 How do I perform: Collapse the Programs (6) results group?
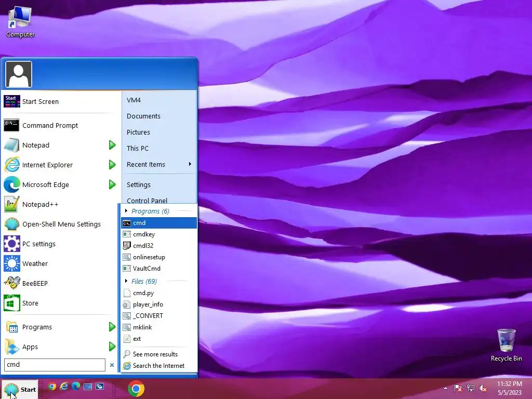126,211
